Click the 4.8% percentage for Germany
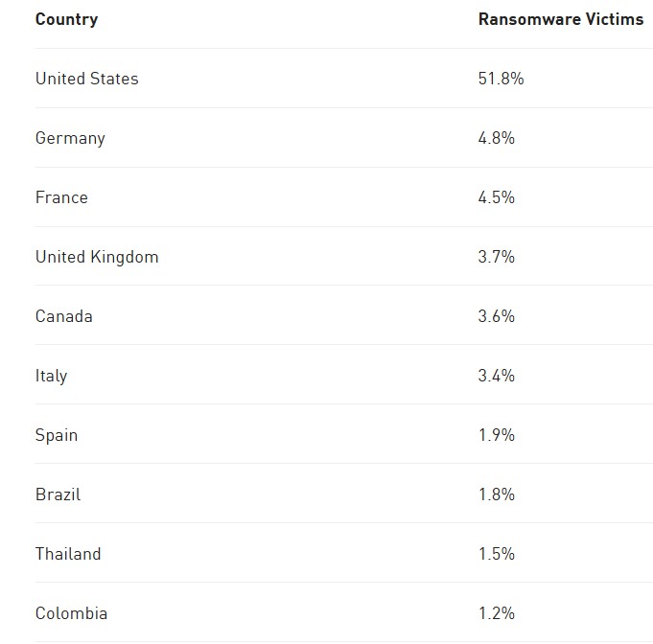The height and width of the screenshot is (644, 653). tap(496, 138)
